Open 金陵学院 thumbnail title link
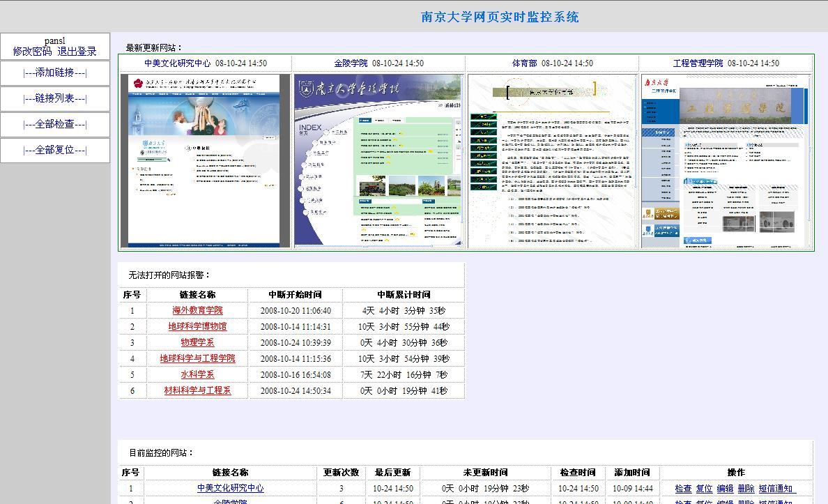Viewport: 828px width, 504px height. pyautogui.click(x=351, y=63)
